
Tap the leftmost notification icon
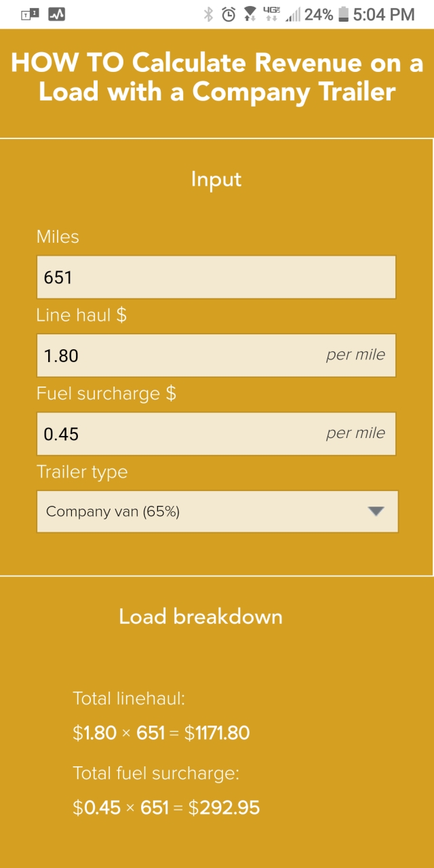(31, 14)
